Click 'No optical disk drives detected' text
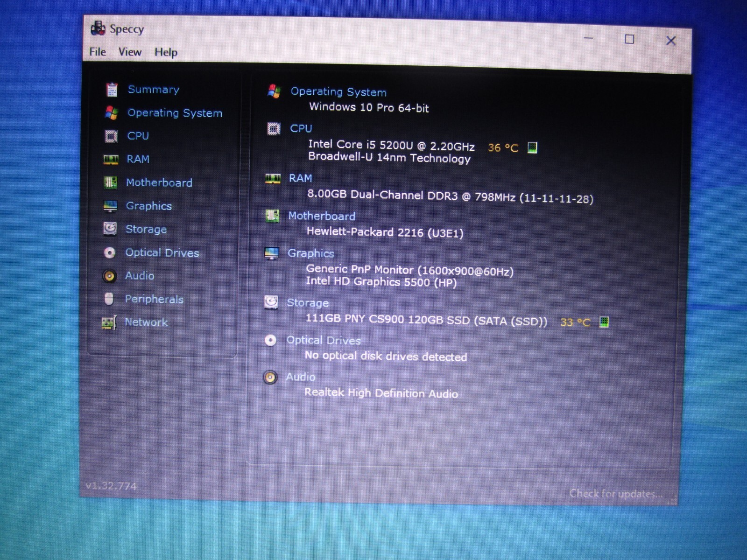 [386, 356]
